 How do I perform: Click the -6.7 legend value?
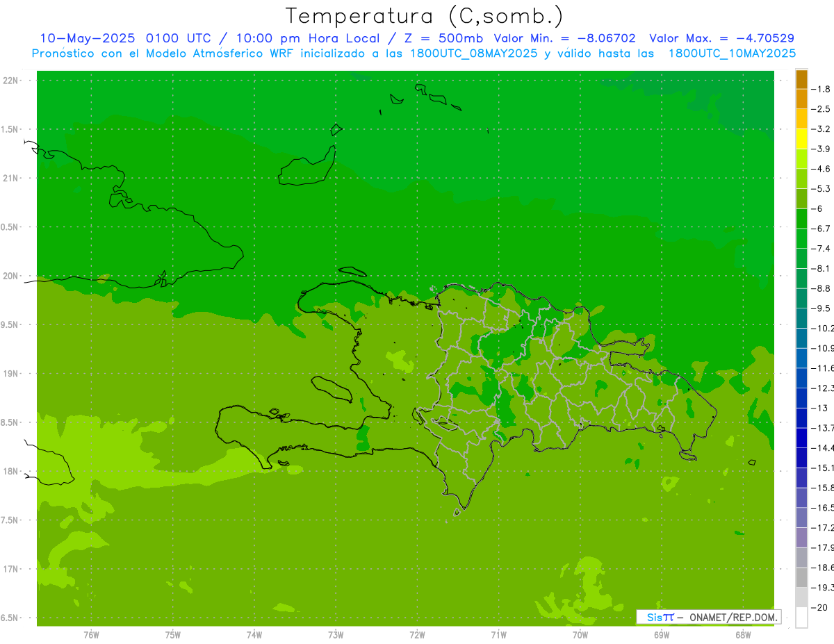[x=822, y=229]
